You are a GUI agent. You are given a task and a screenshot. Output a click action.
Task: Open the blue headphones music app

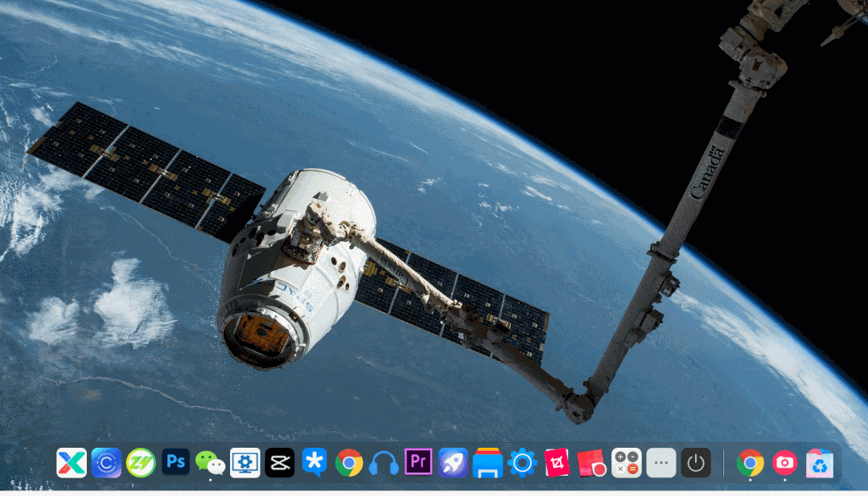point(384,463)
